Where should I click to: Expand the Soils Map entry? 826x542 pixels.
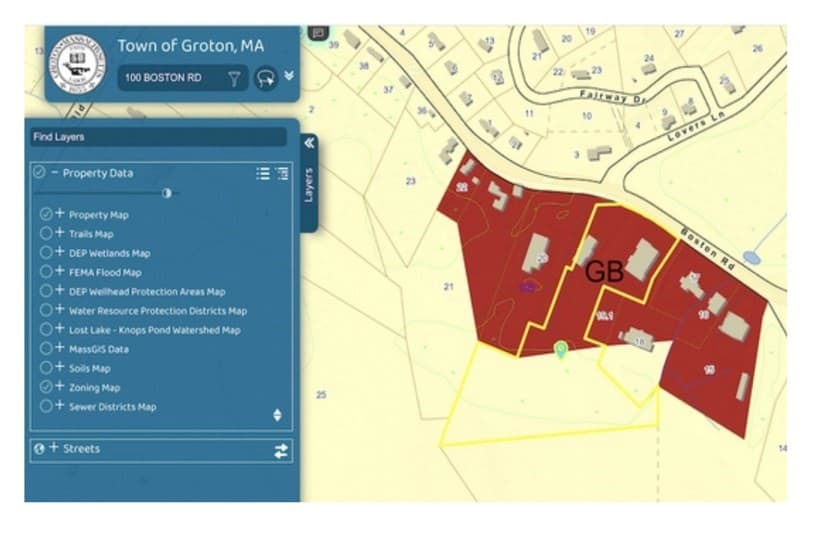click(60, 367)
